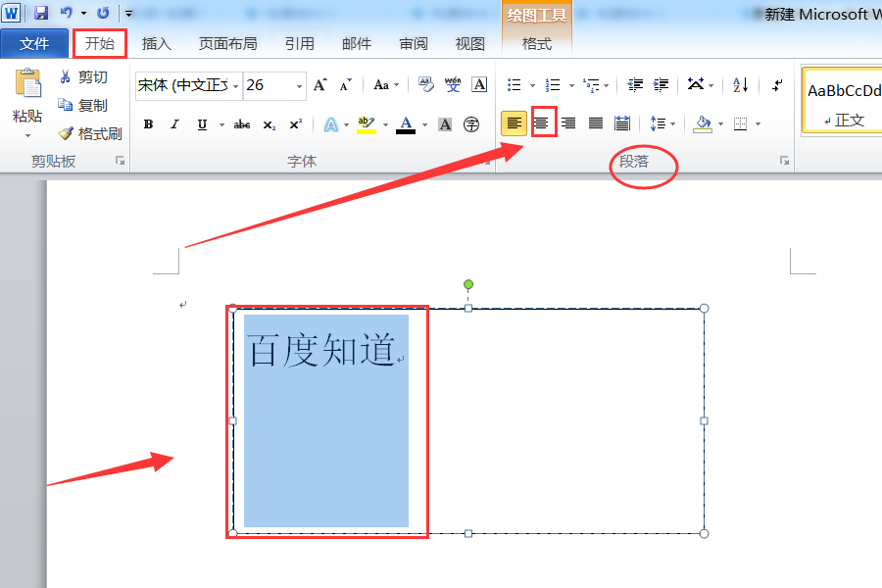The width and height of the screenshot is (882, 588).
Task: Click Distributed alignment icon
Action: (622, 123)
